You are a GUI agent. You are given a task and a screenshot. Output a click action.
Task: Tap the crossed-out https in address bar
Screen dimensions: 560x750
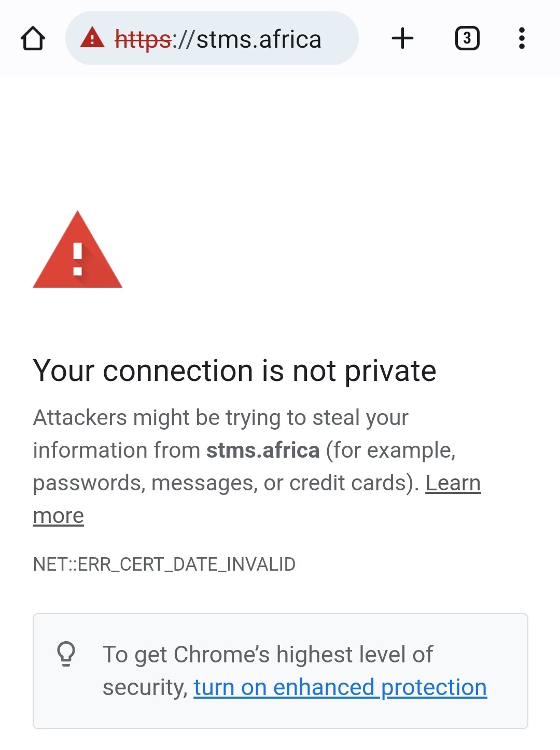click(x=143, y=39)
